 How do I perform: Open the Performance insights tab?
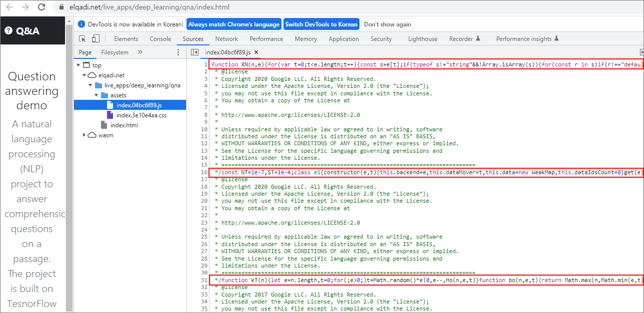pos(527,38)
